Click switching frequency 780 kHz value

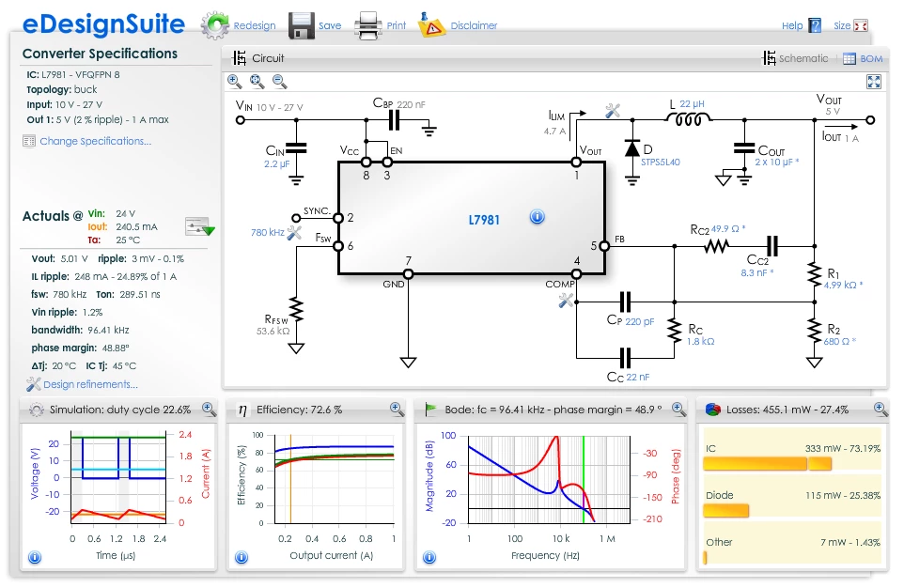point(268,232)
